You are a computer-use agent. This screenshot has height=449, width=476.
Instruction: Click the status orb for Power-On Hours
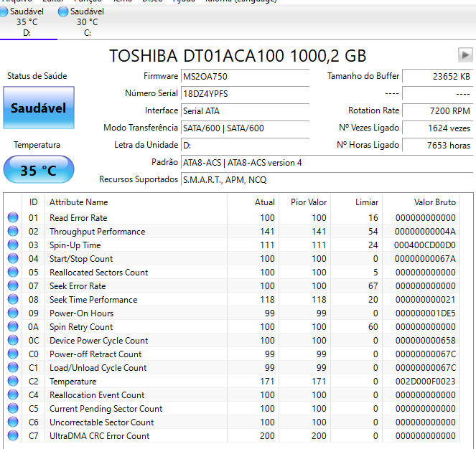click(x=13, y=313)
